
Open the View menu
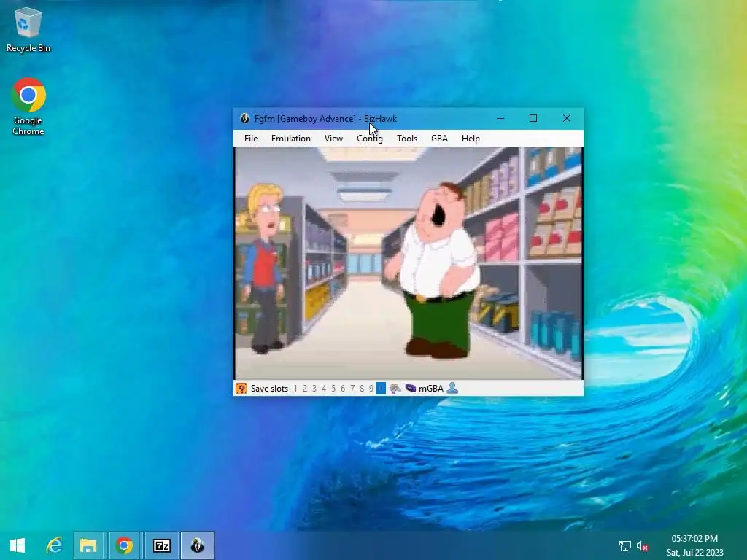coord(333,139)
